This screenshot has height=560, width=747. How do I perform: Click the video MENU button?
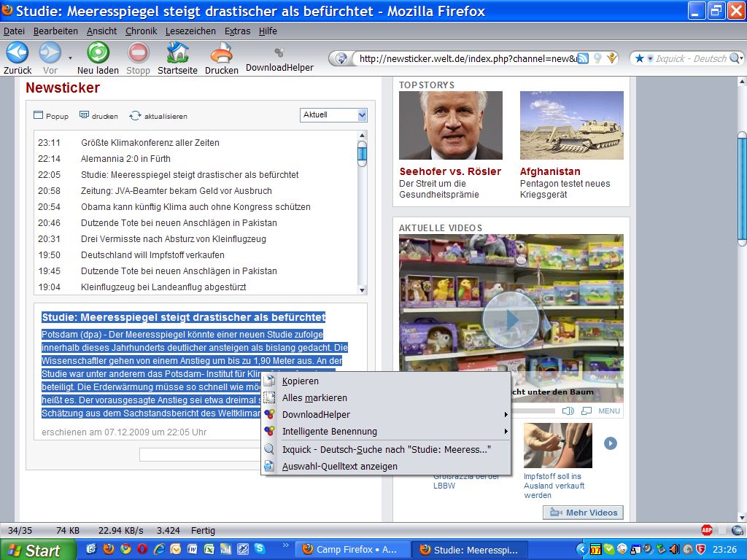pos(609,411)
